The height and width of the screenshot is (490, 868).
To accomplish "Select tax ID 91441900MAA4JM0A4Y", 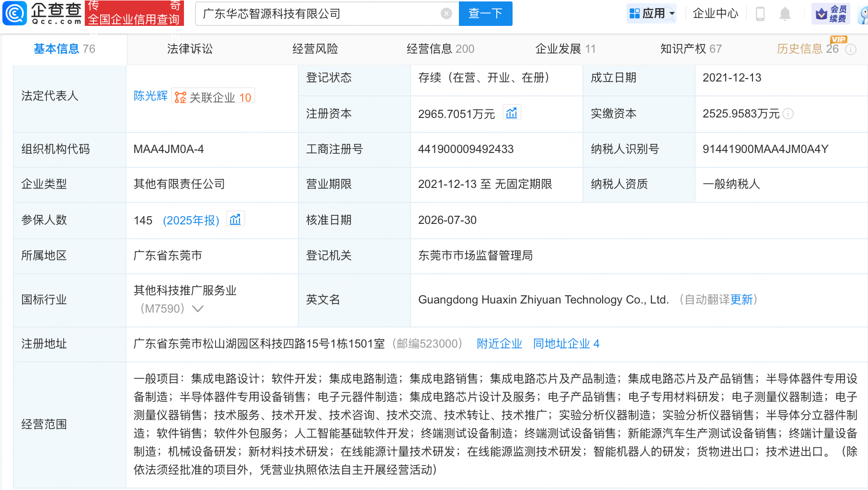I will click(x=765, y=149).
